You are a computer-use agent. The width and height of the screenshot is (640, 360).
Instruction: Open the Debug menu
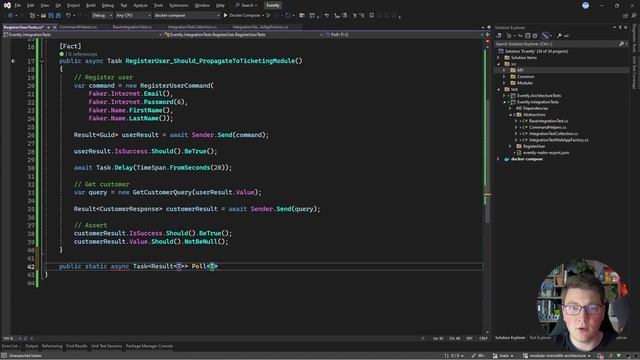(x=108, y=5)
